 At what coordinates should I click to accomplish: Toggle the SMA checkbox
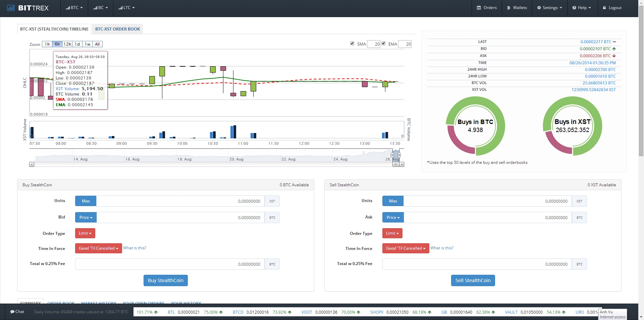[352, 43]
